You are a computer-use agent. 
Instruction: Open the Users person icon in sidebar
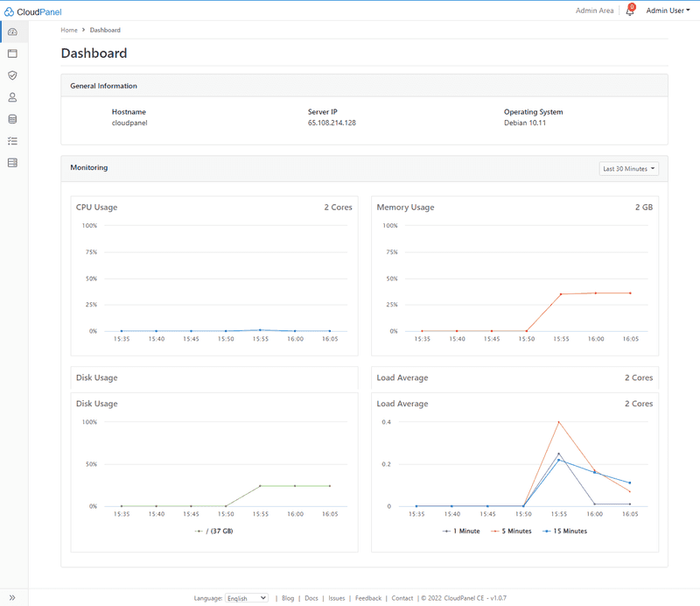(x=12, y=97)
